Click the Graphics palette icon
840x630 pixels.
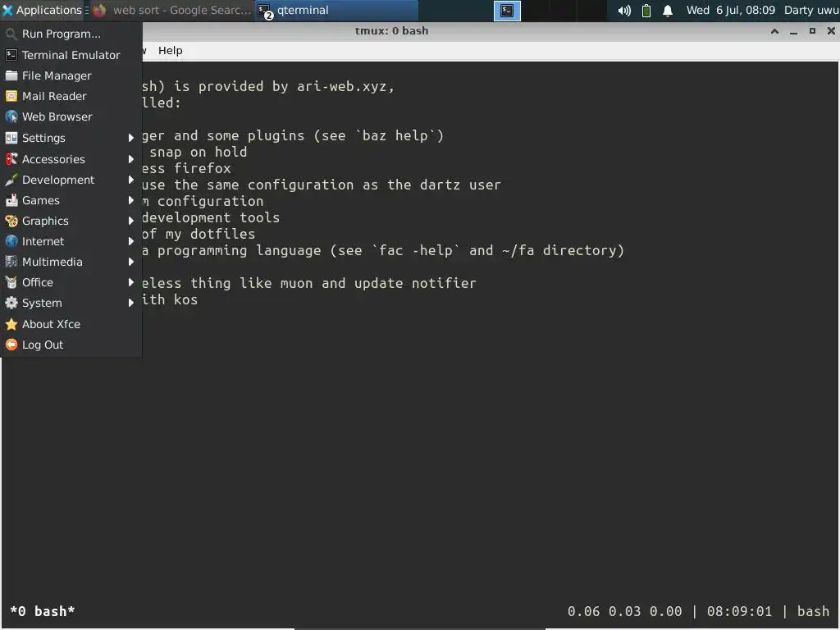[x=11, y=221]
